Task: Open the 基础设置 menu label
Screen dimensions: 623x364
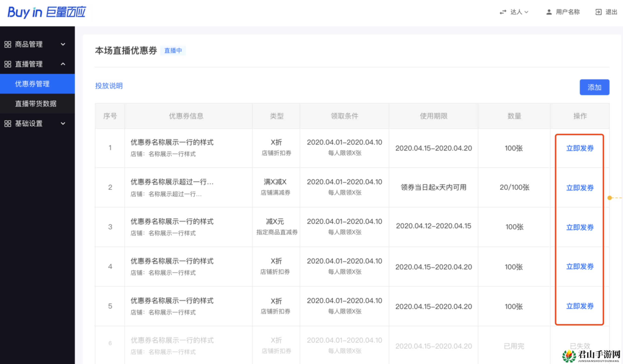Action: 29,124
